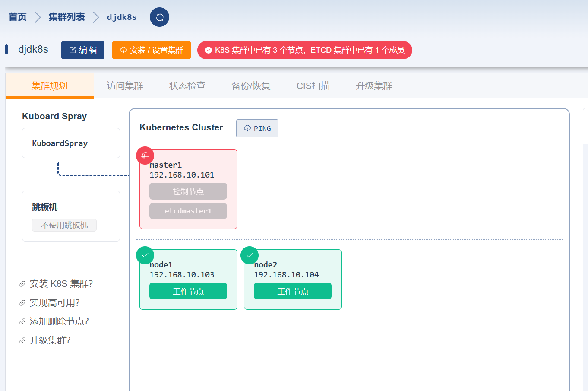
Task: Click the 不使用跳板机 tag
Action: tap(64, 225)
